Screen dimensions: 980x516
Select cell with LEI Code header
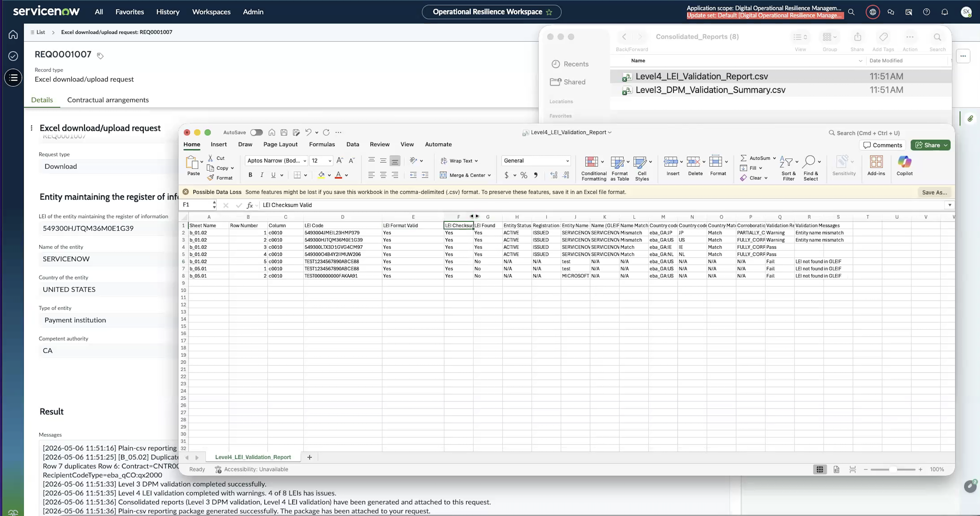[x=343, y=226]
